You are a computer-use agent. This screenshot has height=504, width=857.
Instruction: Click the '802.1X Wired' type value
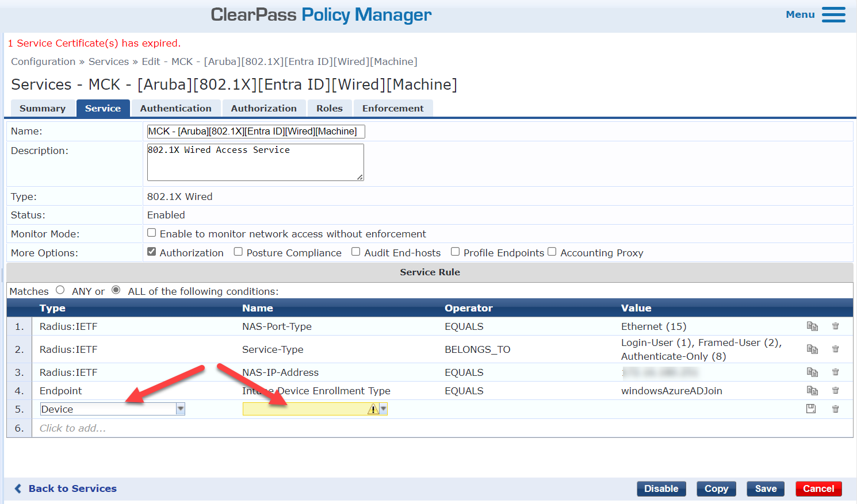point(180,197)
